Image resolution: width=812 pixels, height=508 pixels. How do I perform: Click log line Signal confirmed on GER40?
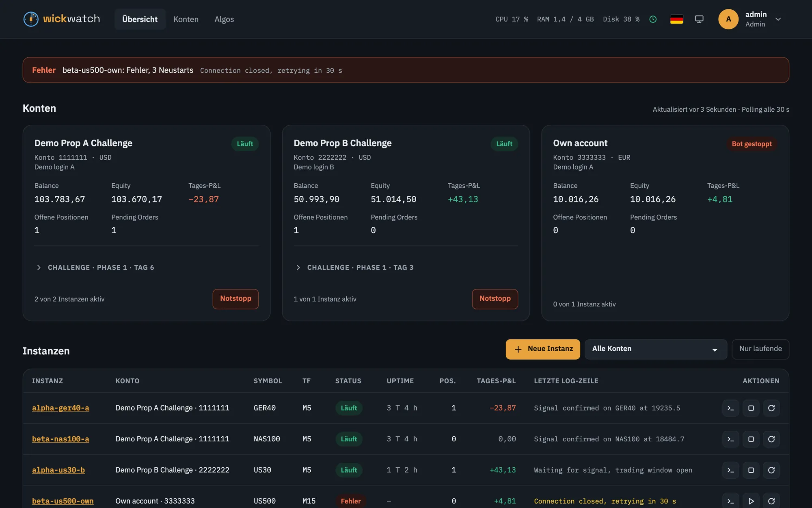607,408
